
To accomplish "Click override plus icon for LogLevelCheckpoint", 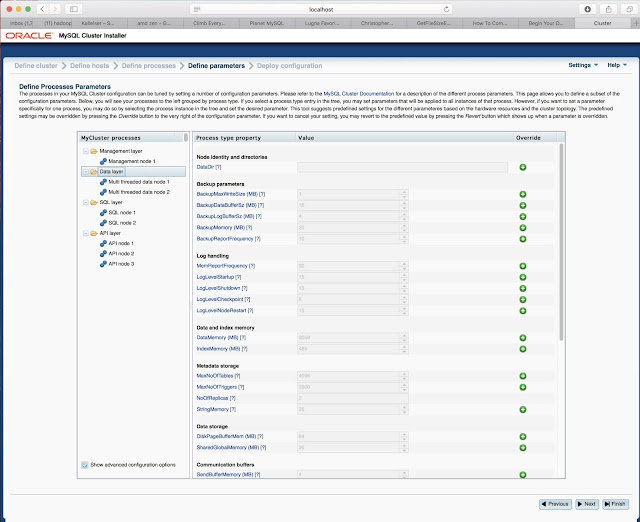I will 522,300.
